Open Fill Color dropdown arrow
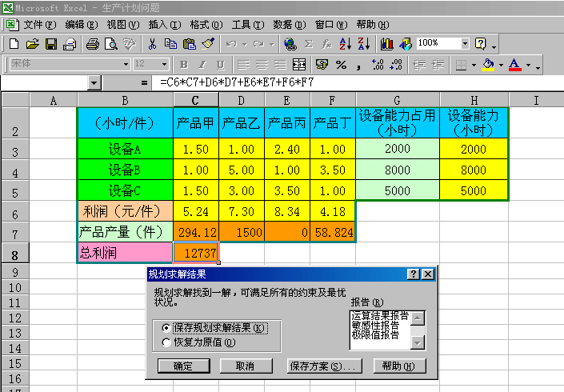This screenshot has width=564, height=392. 501,65
